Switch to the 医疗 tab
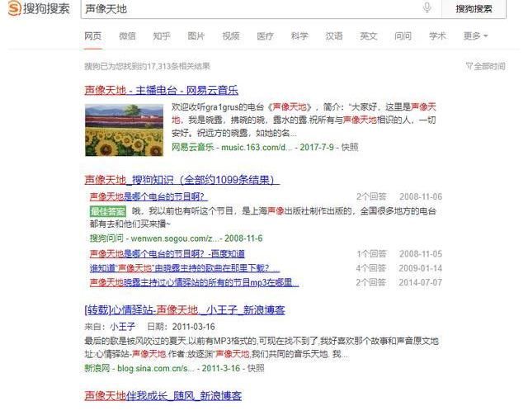The height and width of the screenshot is (420, 528). point(265,36)
